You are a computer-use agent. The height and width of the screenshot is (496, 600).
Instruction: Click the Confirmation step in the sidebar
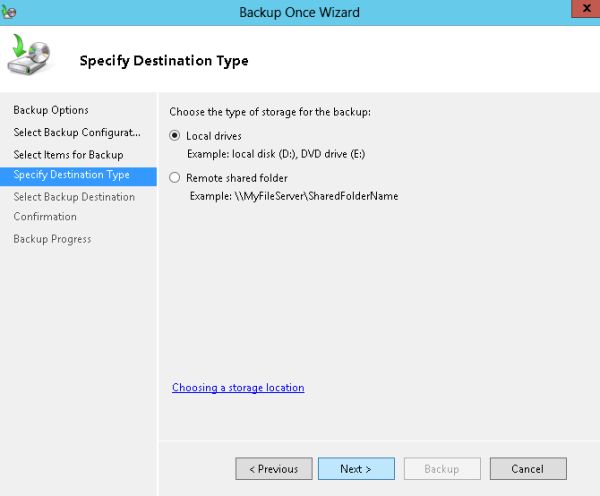click(x=45, y=216)
